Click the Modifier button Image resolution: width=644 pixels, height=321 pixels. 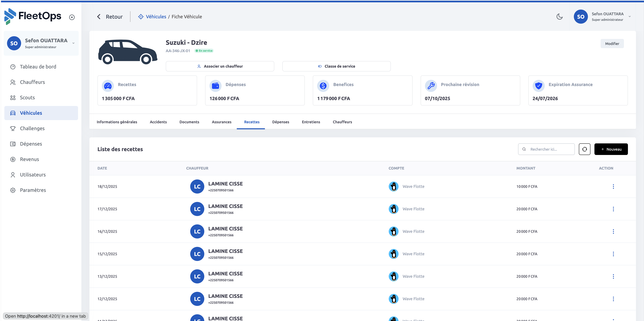612,44
